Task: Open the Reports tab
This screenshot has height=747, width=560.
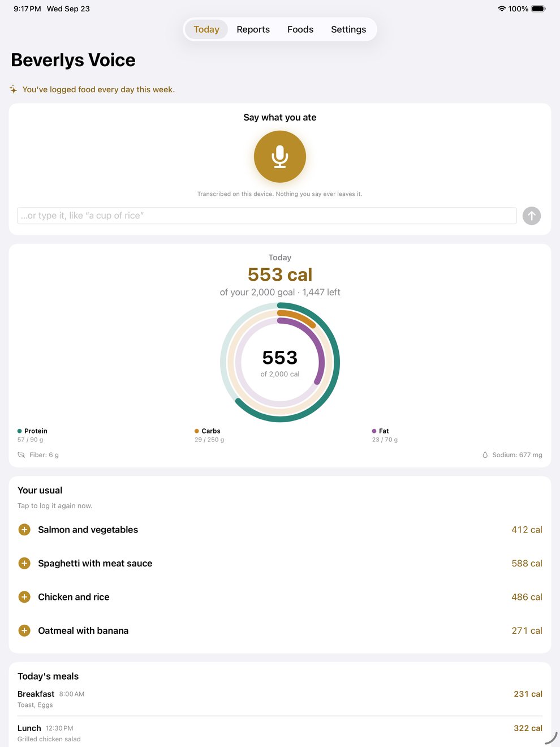Action: [253, 29]
